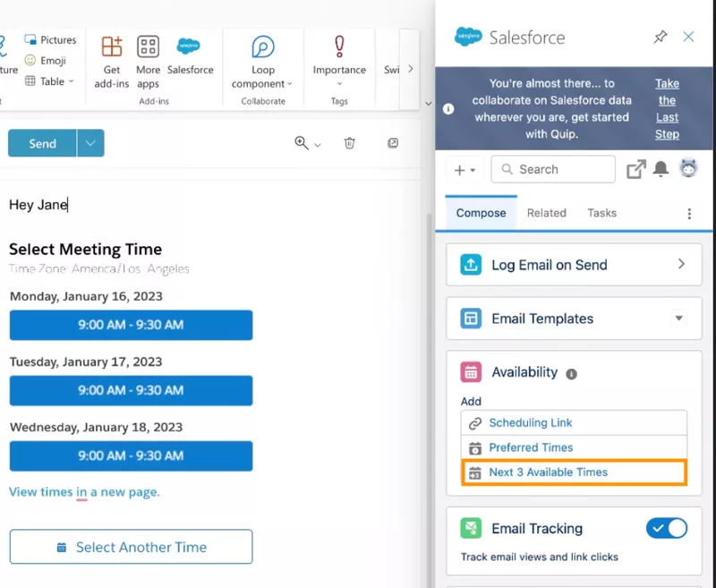716x588 pixels.
Task: Click the Get add-ins icon
Action: [112, 47]
